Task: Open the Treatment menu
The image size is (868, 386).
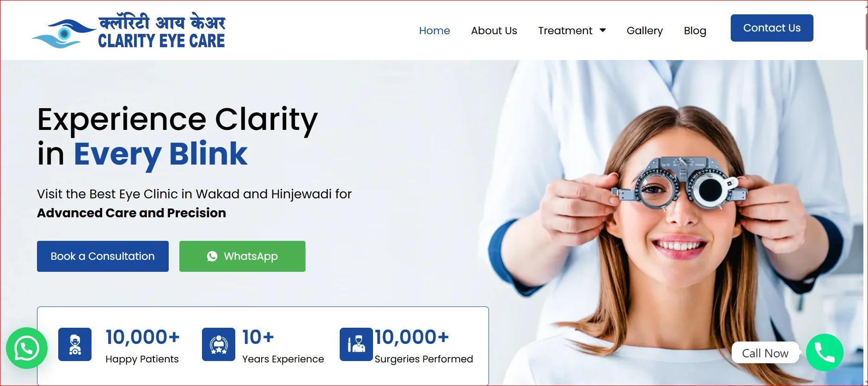Action: click(572, 31)
